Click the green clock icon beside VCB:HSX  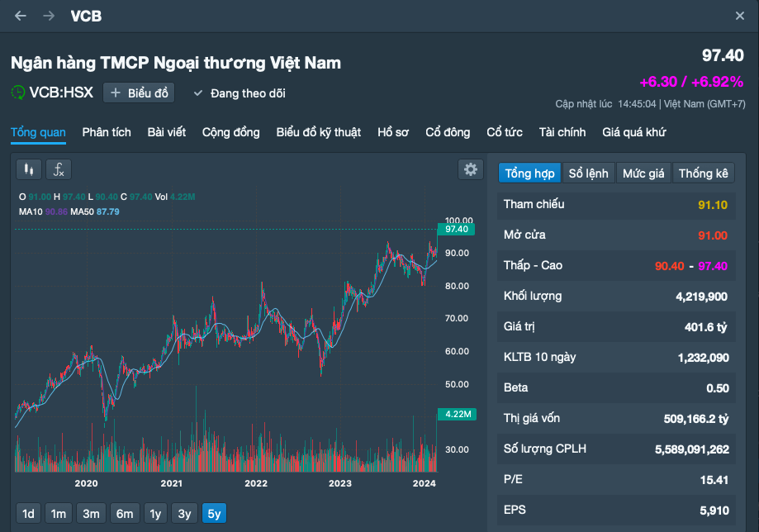[x=18, y=93]
